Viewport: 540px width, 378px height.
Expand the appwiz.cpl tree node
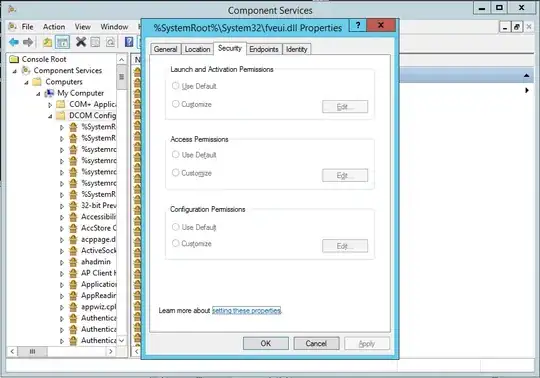click(62, 307)
